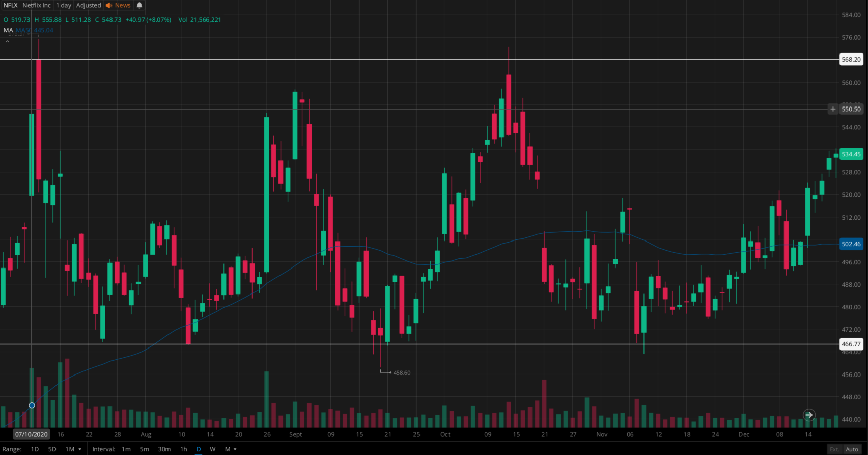This screenshot has width=868, height=455.
Task: Click the MA indicator label
Action: coord(8,30)
